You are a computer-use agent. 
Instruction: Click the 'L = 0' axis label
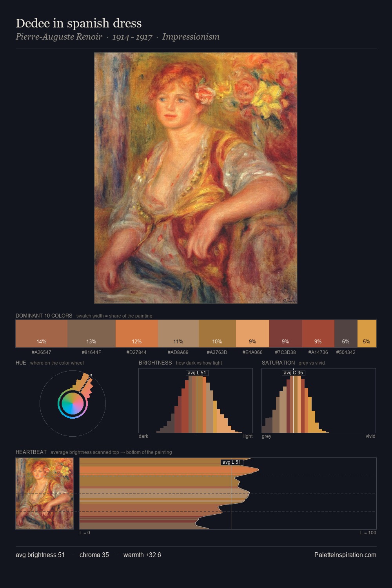point(85,533)
